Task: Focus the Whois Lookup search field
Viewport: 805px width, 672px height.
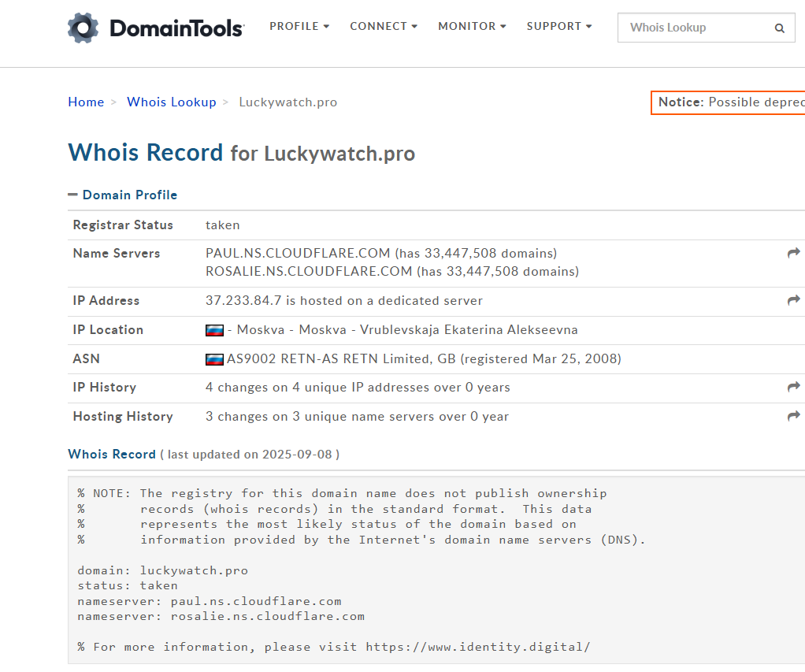Action: [706, 28]
